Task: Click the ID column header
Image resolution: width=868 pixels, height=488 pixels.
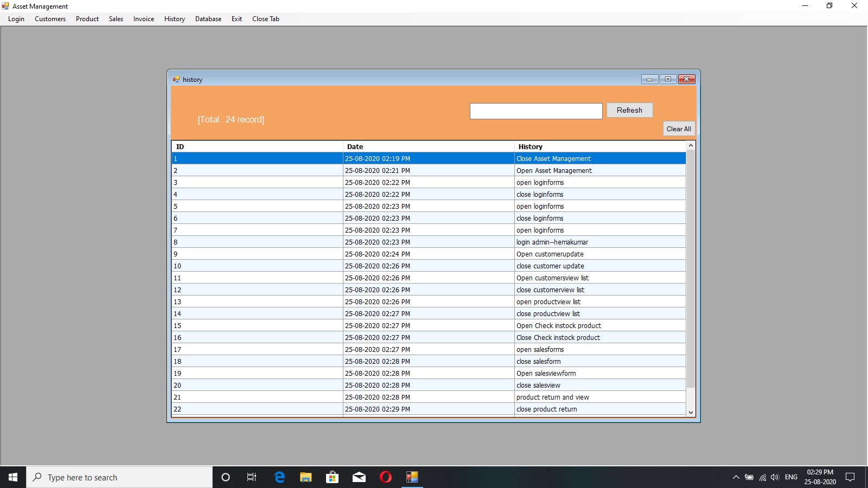Action: coord(258,147)
